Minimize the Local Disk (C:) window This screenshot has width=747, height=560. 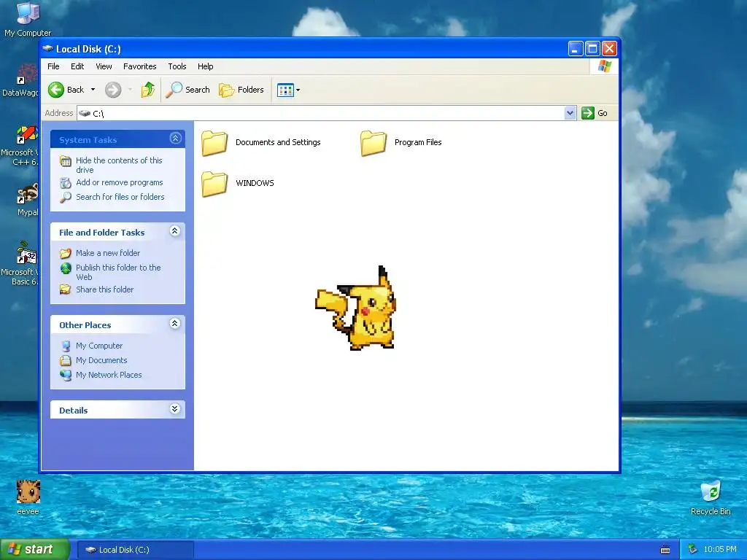[x=576, y=49]
